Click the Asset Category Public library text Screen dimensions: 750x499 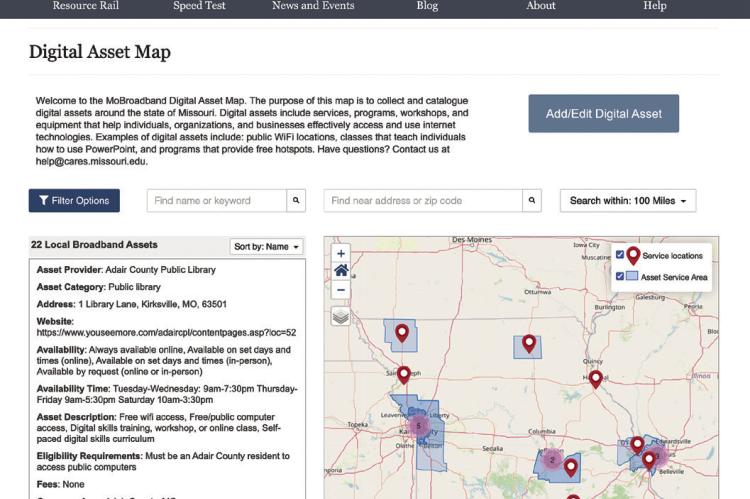[99, 287]
